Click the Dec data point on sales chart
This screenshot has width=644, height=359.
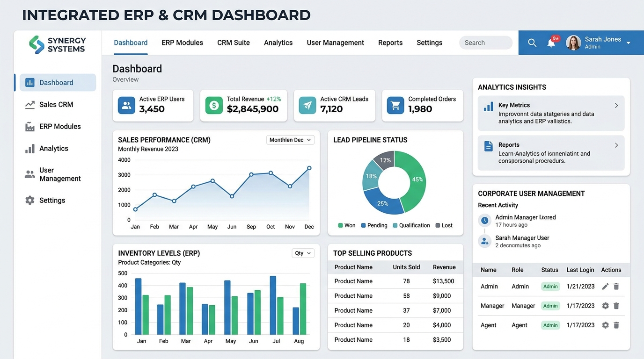[309, 168]
